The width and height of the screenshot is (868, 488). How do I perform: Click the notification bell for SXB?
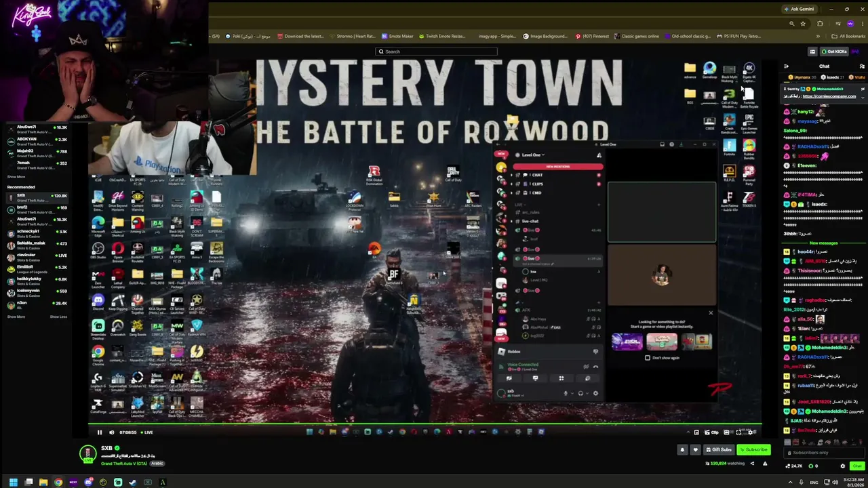pyautogui.click(x=682, y=449)
